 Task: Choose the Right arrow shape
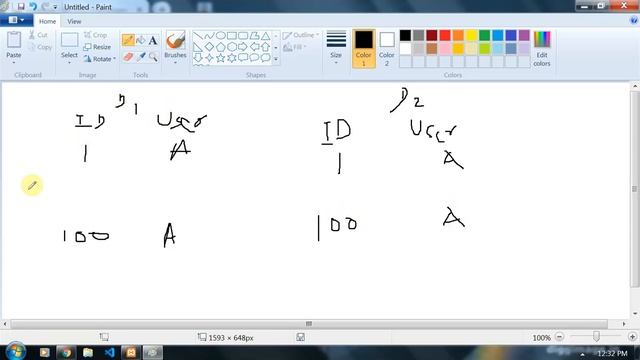pyautogui.click(x=243, y=47)
